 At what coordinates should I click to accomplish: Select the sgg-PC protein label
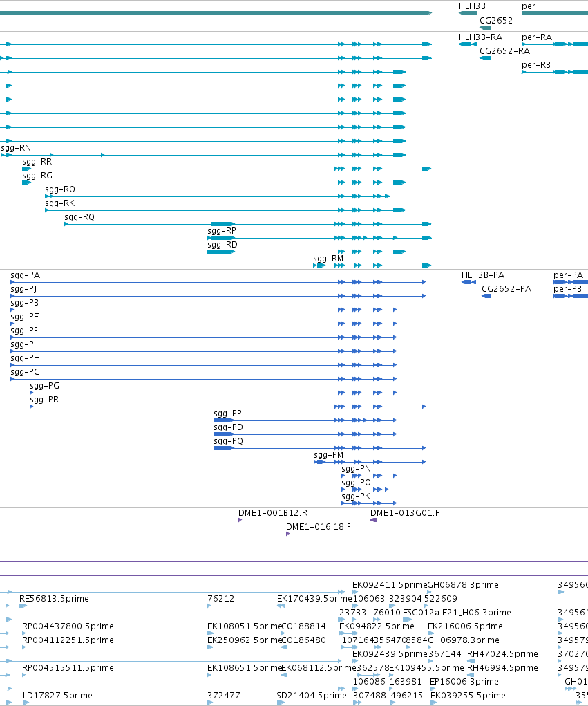pyautogui.click(x=25, y=372)
